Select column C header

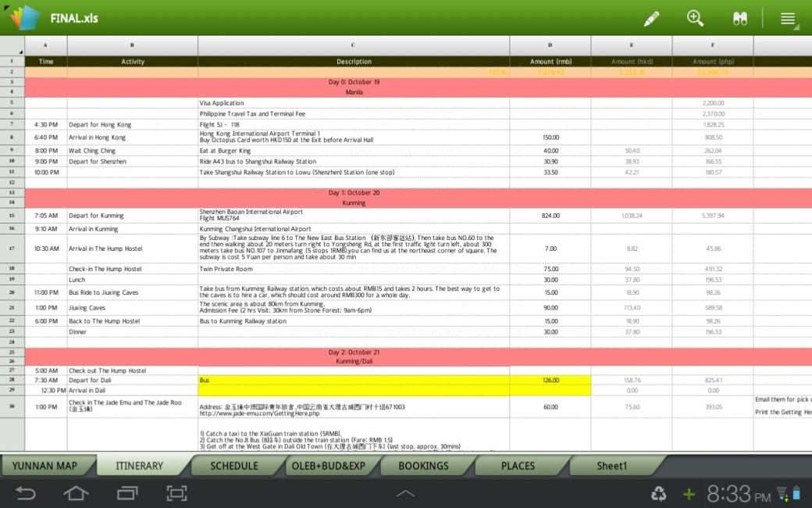click(x=353, y=45)
